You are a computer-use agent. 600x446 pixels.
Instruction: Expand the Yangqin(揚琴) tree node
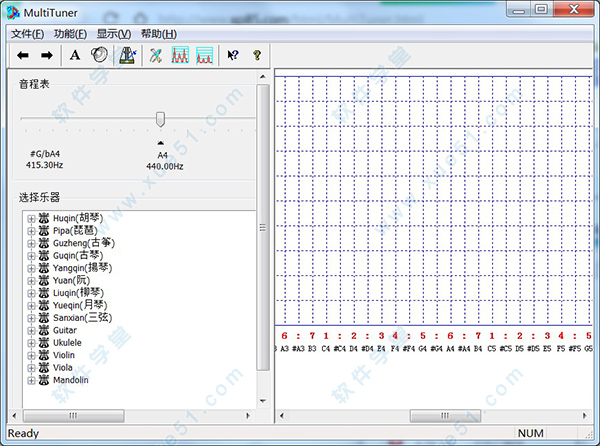(x=31, y=269)
